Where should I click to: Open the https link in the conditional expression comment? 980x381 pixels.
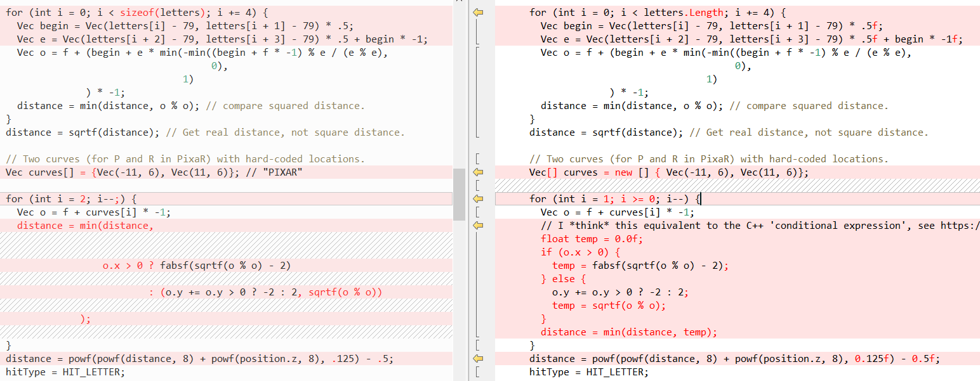(x=962, y=225)
